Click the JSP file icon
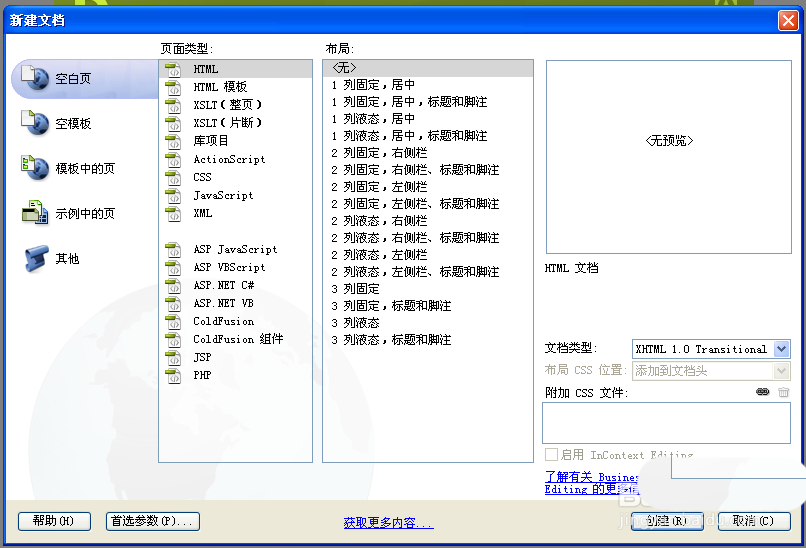 (x=173, y=358)
